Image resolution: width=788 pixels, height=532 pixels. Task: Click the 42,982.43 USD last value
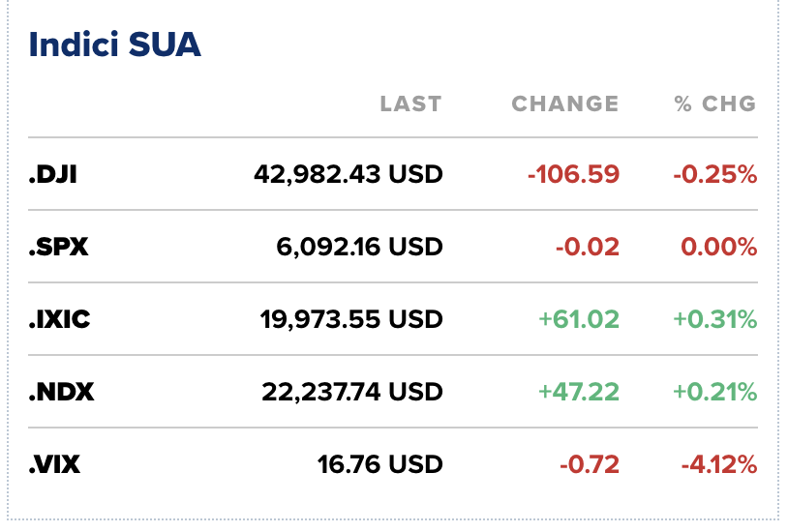click(349, 175)
